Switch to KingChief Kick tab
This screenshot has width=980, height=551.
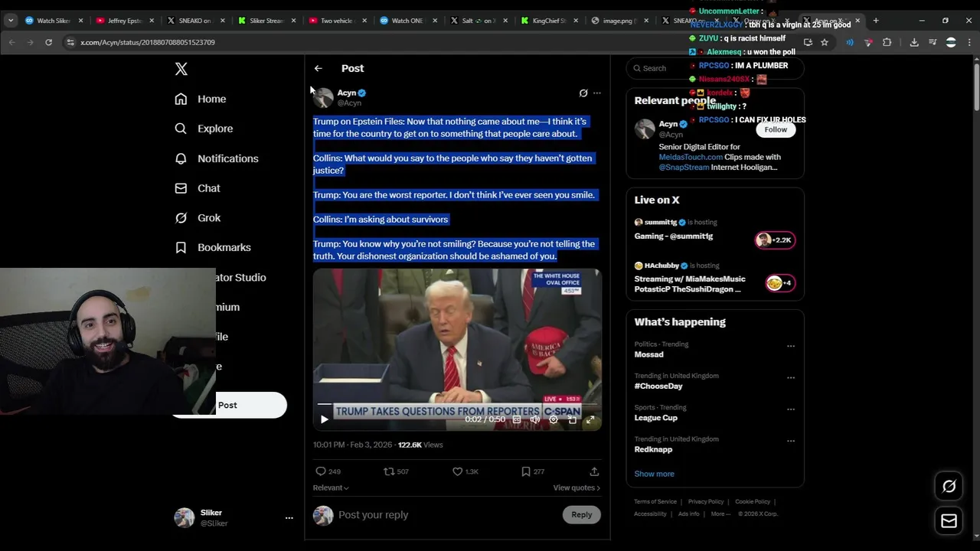point(550,21)
